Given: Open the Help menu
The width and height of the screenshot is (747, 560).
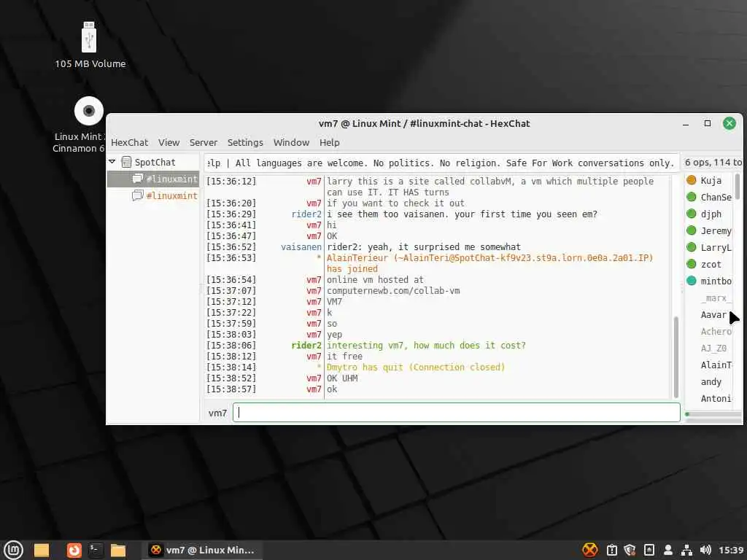Looking at the screenshot, I should (x=329, y=142).
